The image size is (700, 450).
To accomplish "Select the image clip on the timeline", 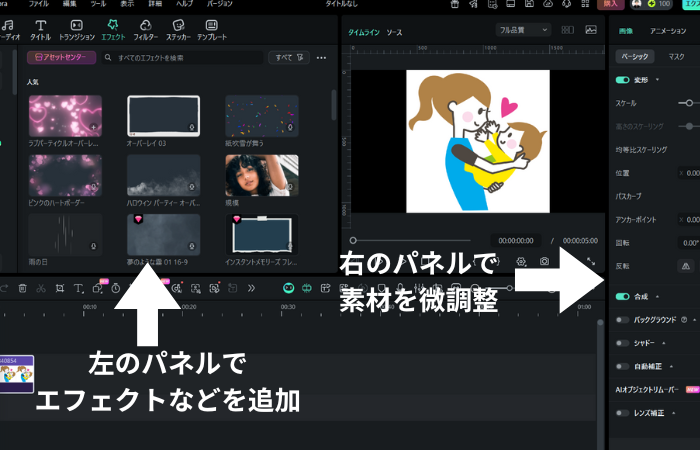I will point(17,374).
